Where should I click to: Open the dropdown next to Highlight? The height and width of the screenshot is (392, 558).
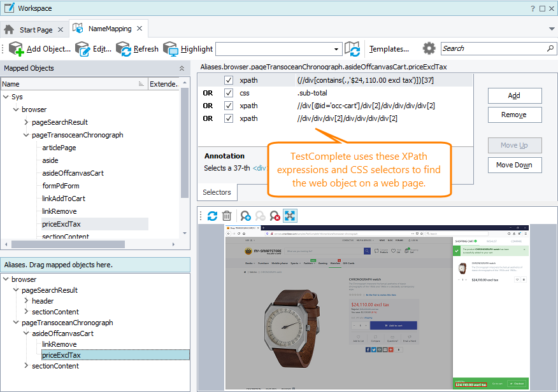(337, 49)
